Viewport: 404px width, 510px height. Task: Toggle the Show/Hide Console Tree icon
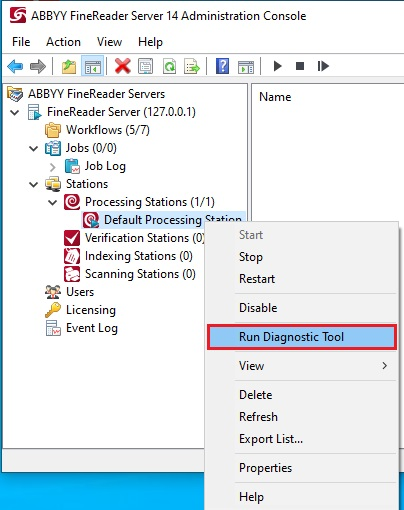(x=92, y=66)
